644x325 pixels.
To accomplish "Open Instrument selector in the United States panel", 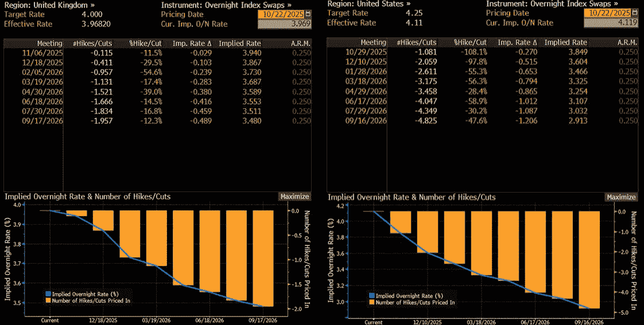I will click(x=552, y=3).
